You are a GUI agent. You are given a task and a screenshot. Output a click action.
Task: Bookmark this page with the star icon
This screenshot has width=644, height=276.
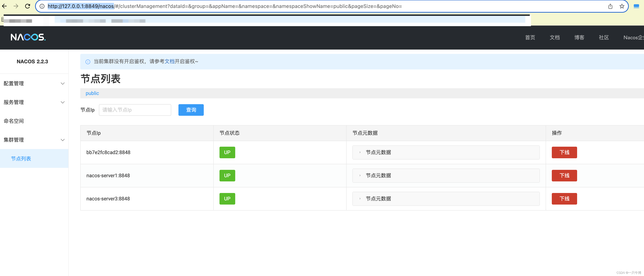click(622, 6)
